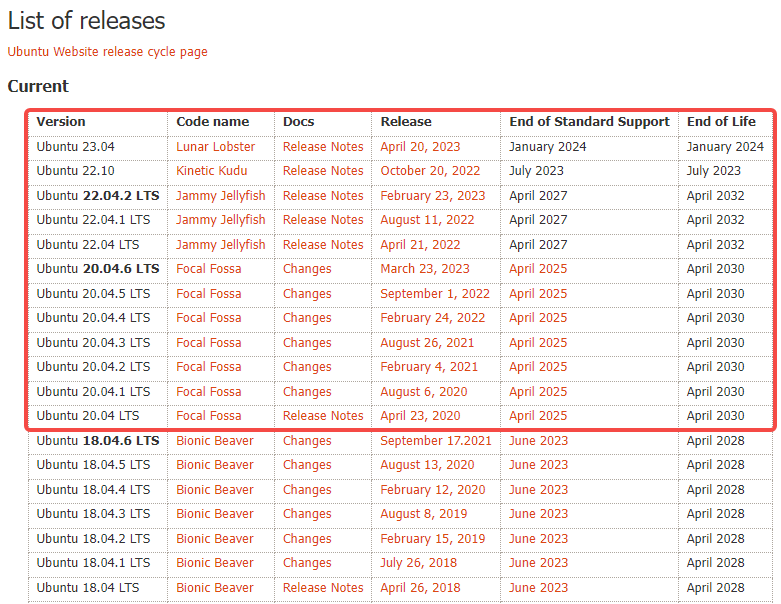The image size is (781, 604).
Task: Select the Ubuntu 20.04.6 LTS version cell
Action: point(98,269)
